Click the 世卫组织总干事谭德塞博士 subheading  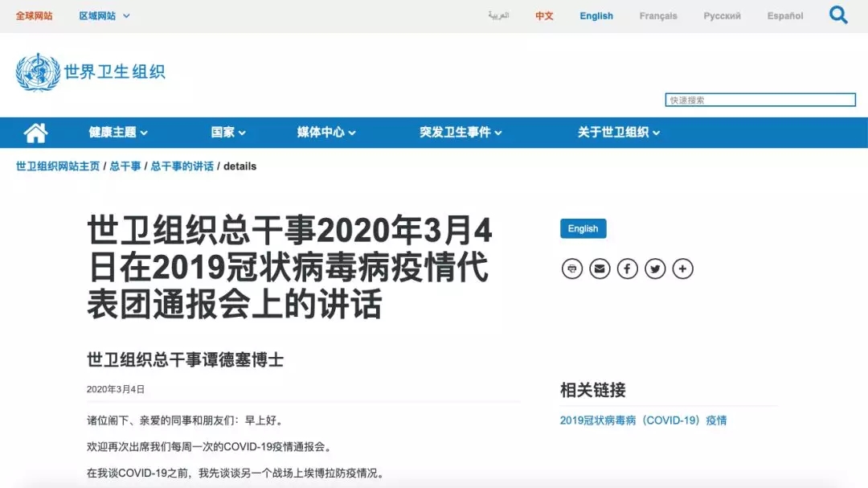[x=185, y=360]
